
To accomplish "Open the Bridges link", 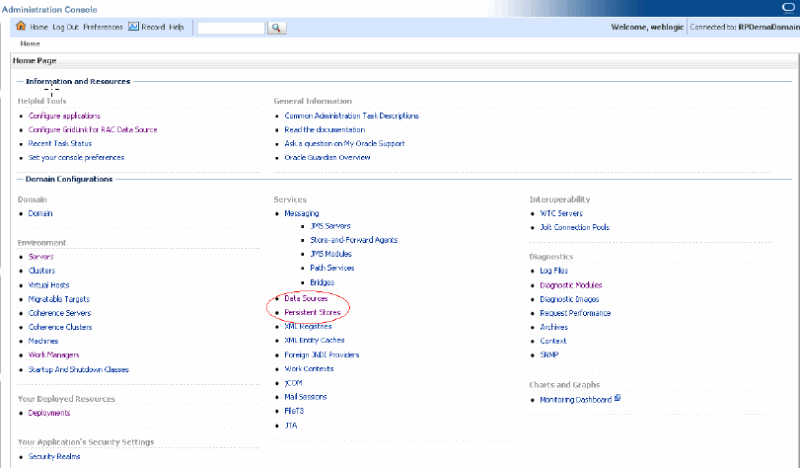I will pos(322,282).
